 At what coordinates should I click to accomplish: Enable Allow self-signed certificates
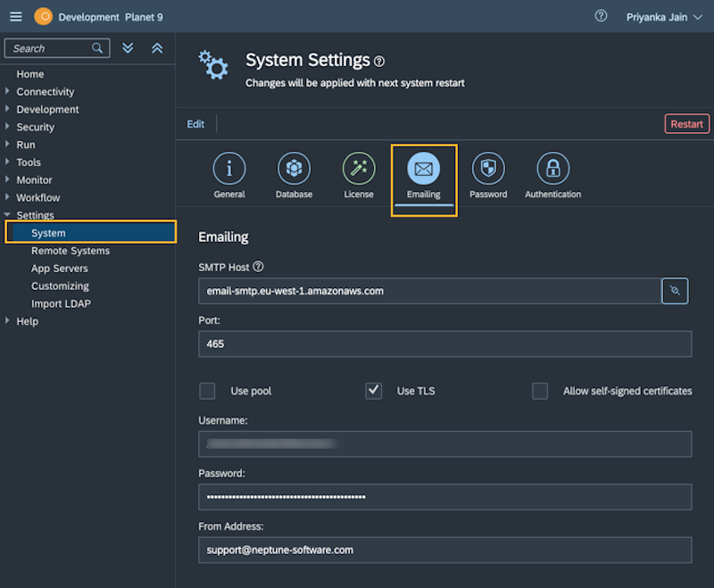tap(539, 391)
